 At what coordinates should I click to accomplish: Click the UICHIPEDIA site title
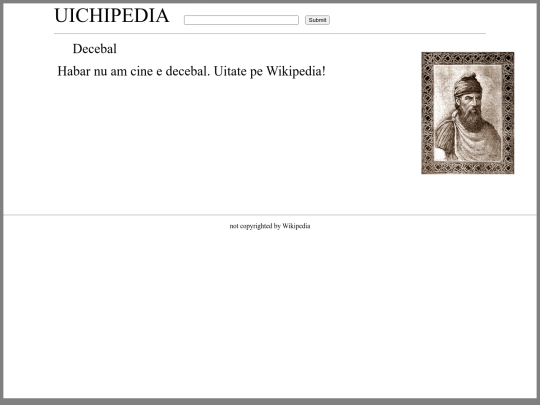click(x=112, y=16)
